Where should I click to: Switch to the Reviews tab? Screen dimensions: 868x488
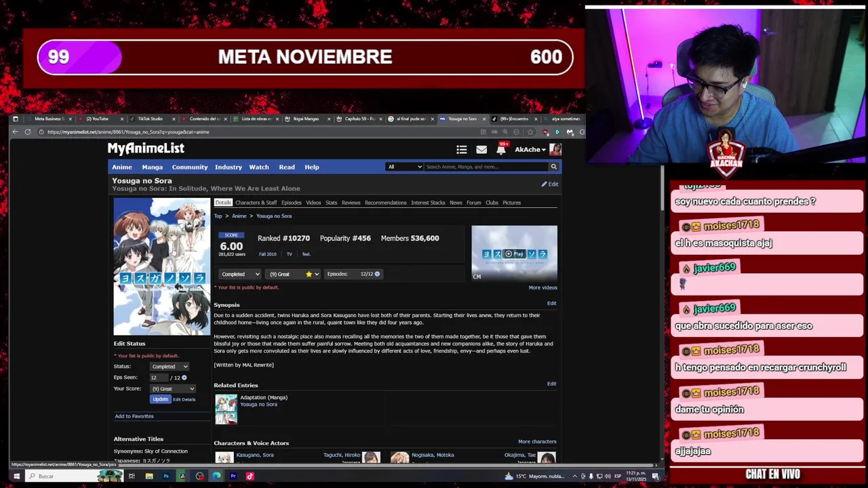(351, 203)
